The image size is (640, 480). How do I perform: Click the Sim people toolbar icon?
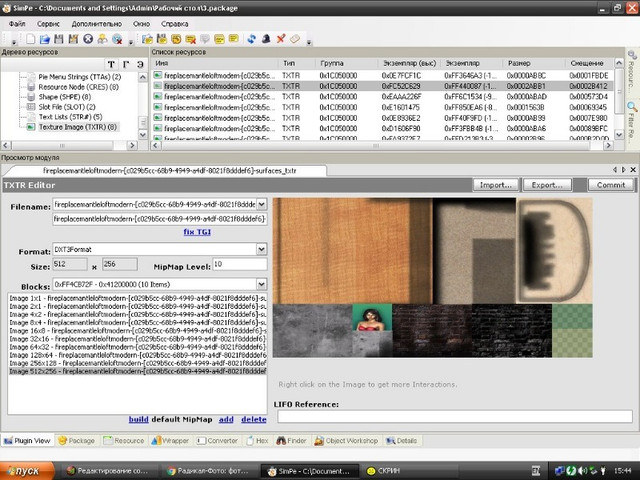[x=102, y=39]
